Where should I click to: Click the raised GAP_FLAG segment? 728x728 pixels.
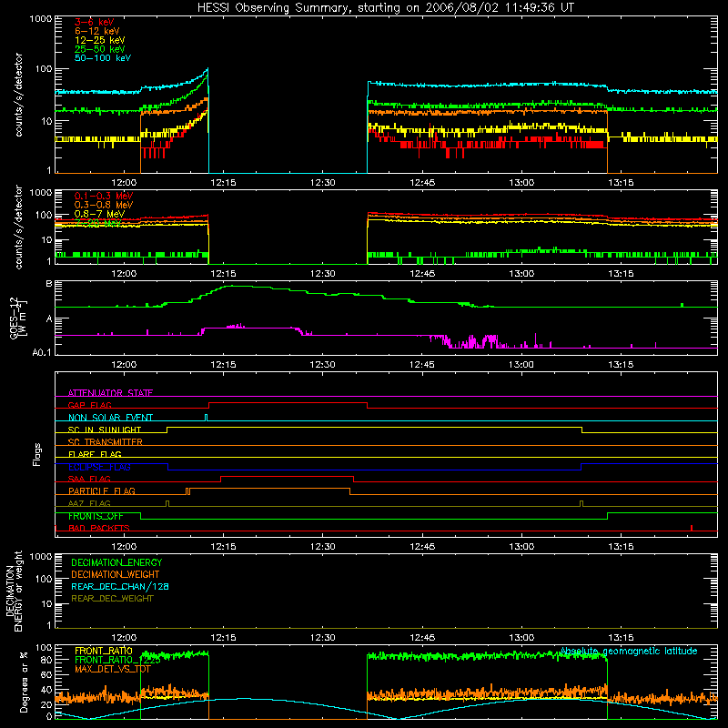click(x=288, y=402)
